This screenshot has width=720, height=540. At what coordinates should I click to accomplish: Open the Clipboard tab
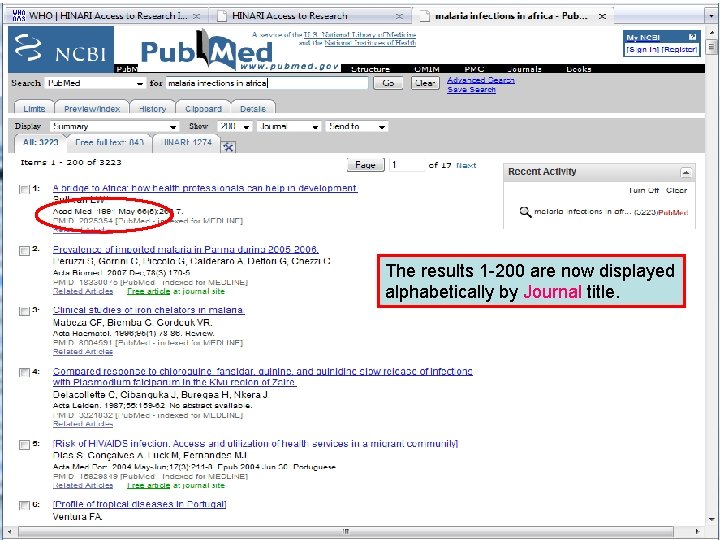coord(203,108)
